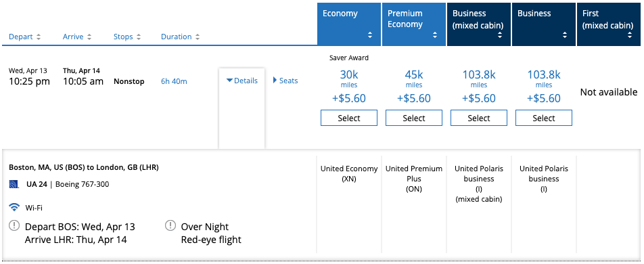Collapse the Details section
This screenshot has width=644, height=264.
coord(242,81)
